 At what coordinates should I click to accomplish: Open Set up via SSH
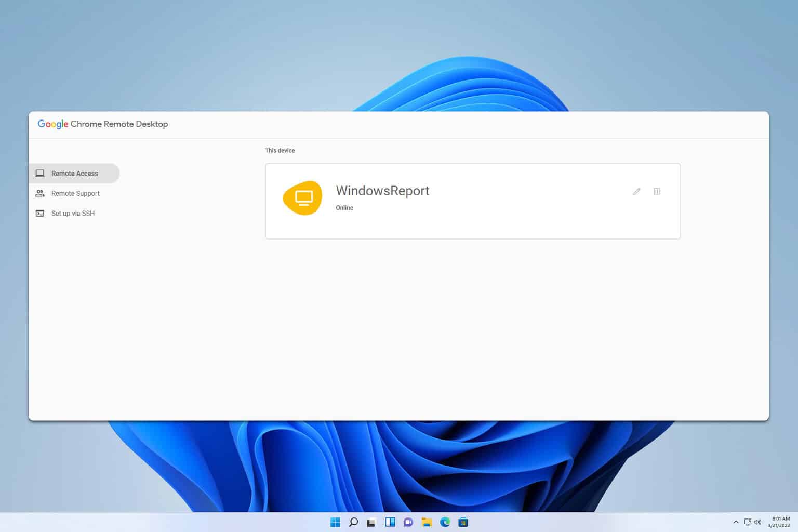pyautogui.click(x=74, y=213)
